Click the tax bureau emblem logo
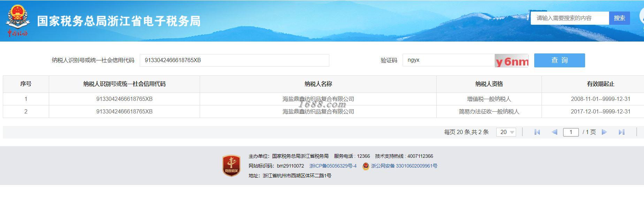The image size is (644, 207). (18, 21)
